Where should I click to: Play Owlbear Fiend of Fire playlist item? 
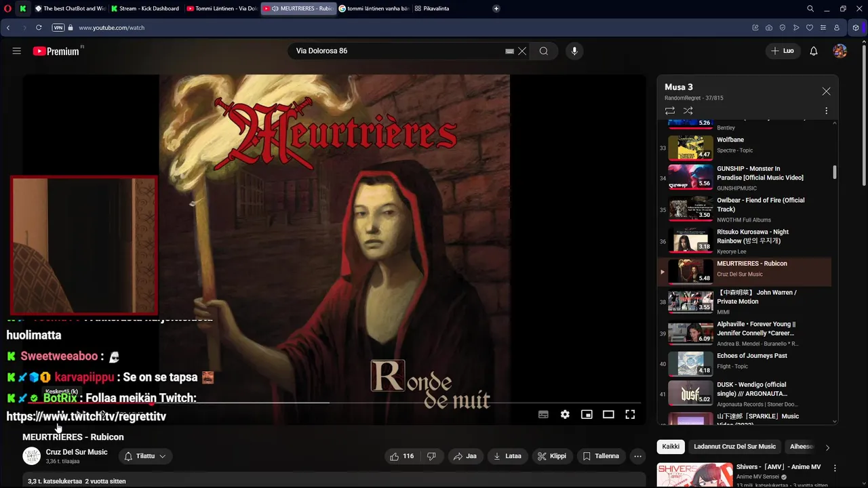(745, 209)
